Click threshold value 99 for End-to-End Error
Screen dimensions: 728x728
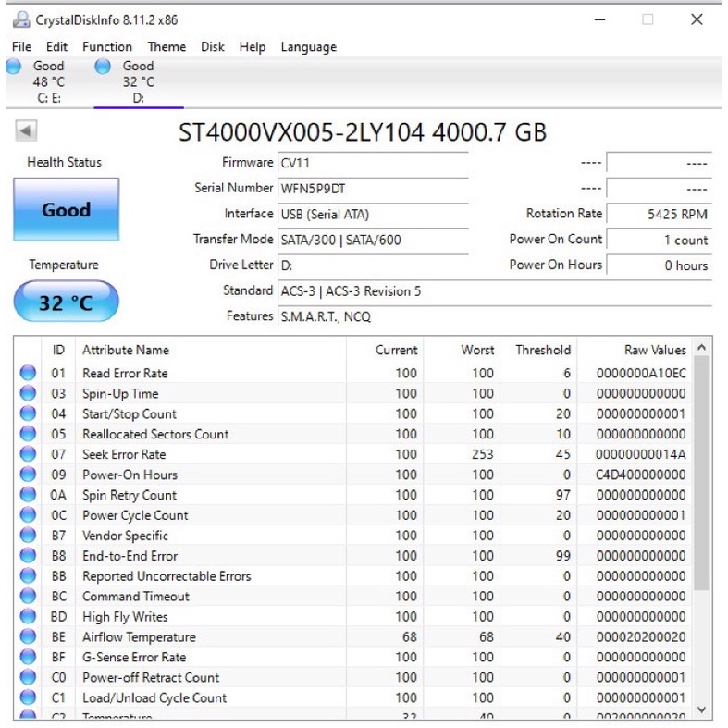click(x=563, y=556)
